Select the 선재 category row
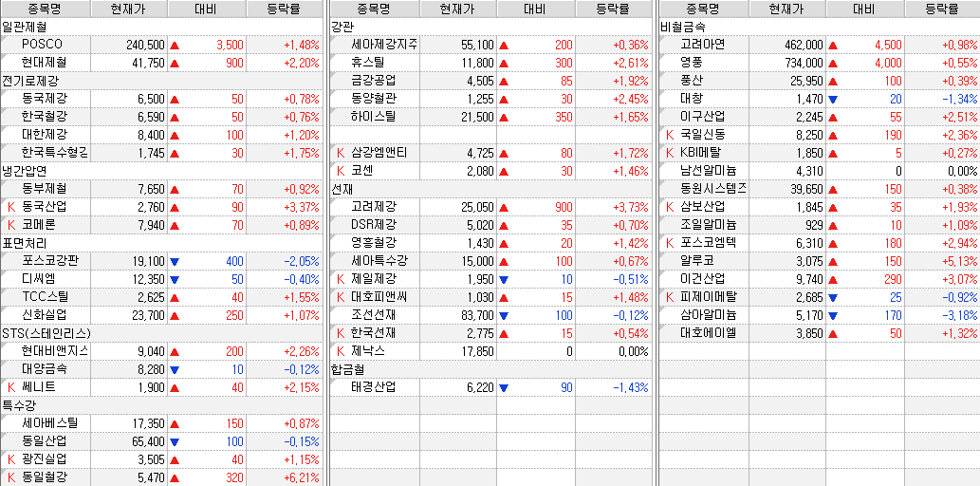 [x=490, y=189]
